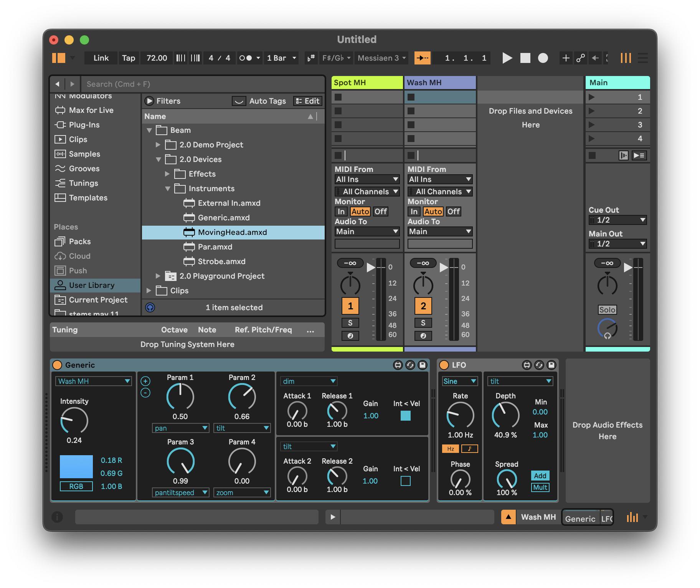Toggle the Follow playback arrow button
Viewport: 700px width, 588px height.
click(423, 58)
